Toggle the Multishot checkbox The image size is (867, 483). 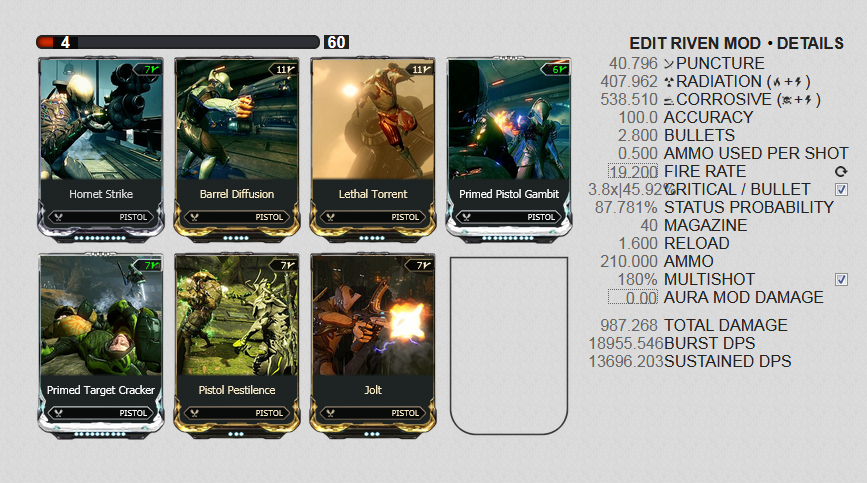click(841, 280)
